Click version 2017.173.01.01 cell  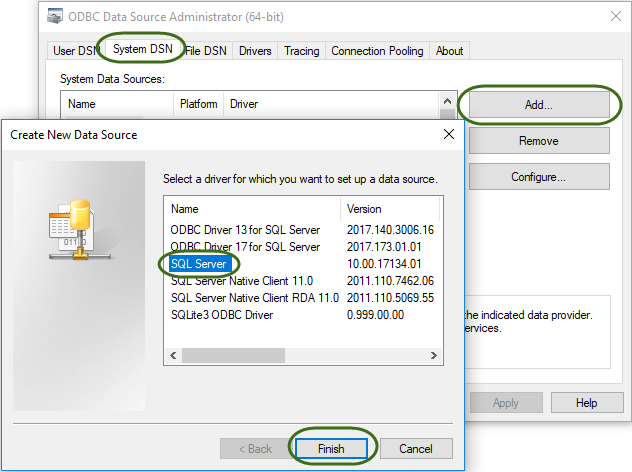pos(384,247)
